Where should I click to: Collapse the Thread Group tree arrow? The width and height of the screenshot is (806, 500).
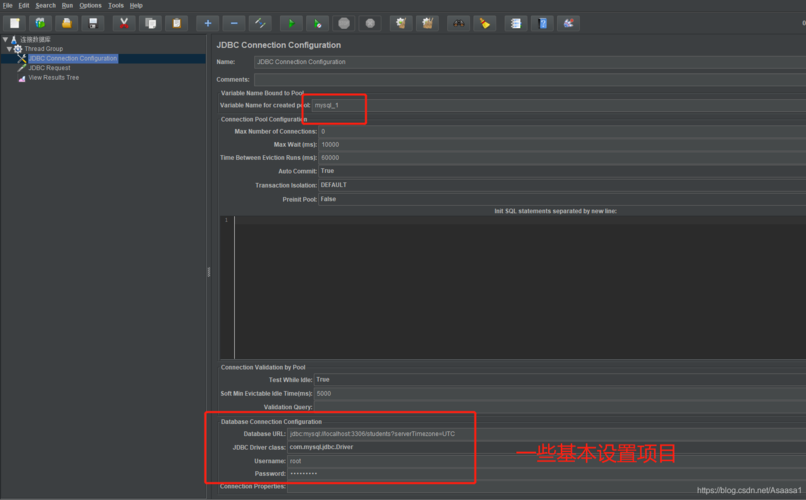9,49
